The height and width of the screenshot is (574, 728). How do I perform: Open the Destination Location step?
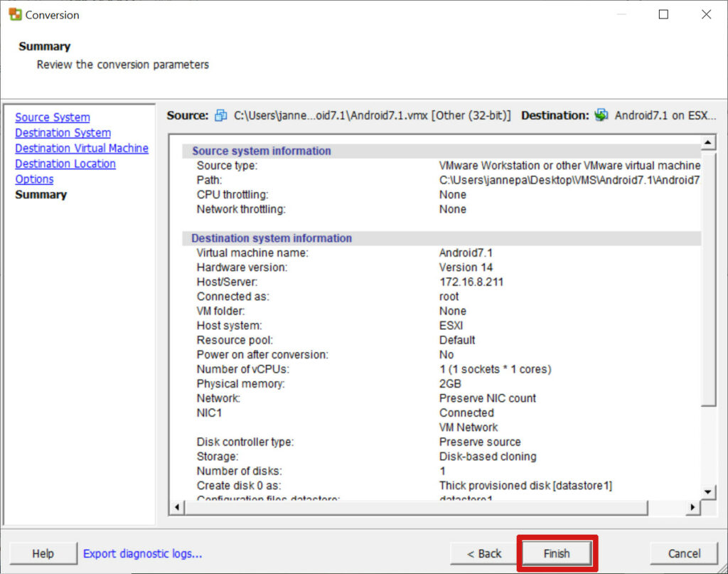[x=65, y=164]
